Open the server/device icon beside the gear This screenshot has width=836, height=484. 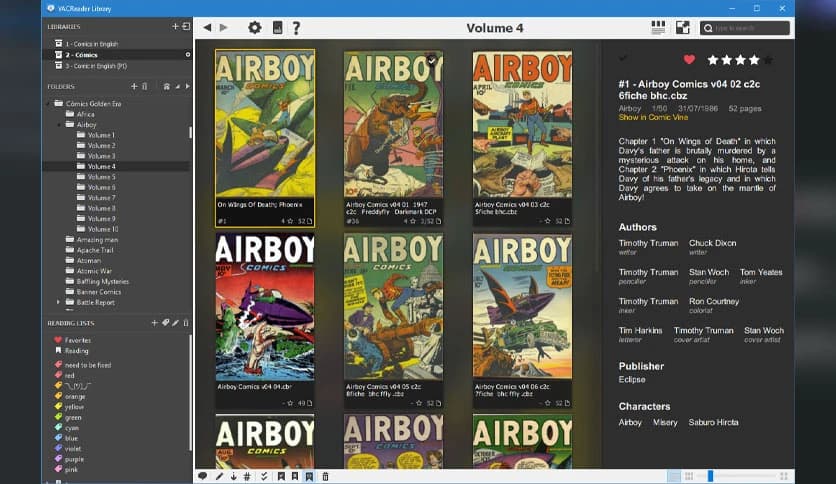pos(277,28)
